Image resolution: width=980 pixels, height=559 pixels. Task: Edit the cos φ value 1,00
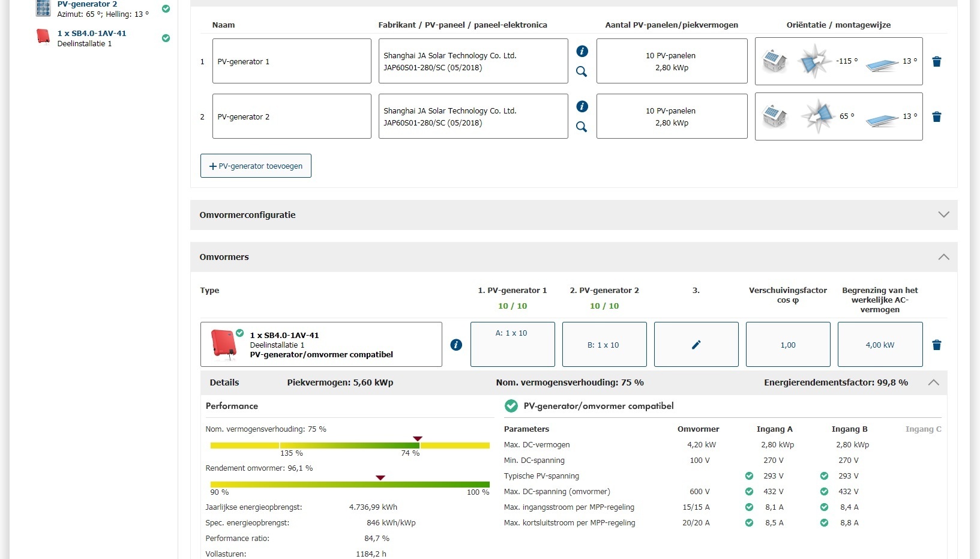[x=787, y=345]
